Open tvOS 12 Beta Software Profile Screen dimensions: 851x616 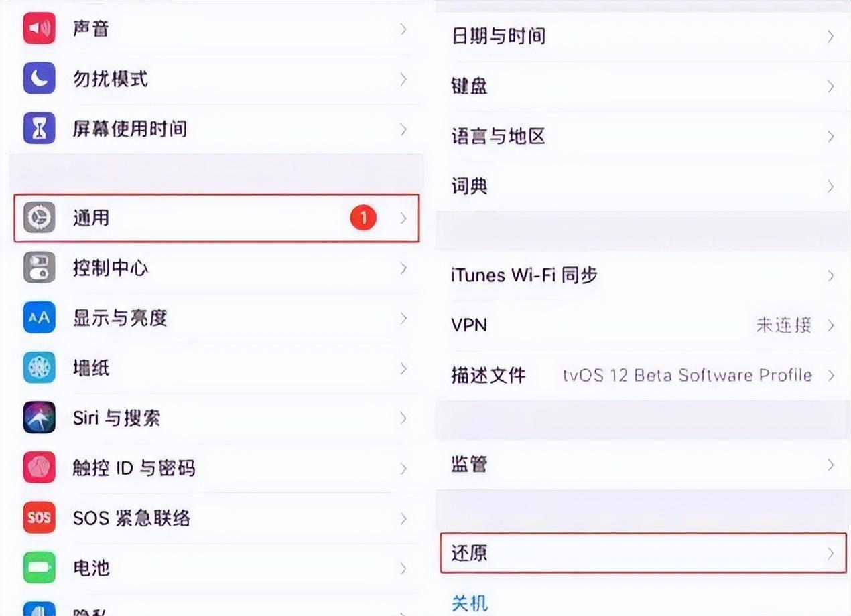click(687, 375)
